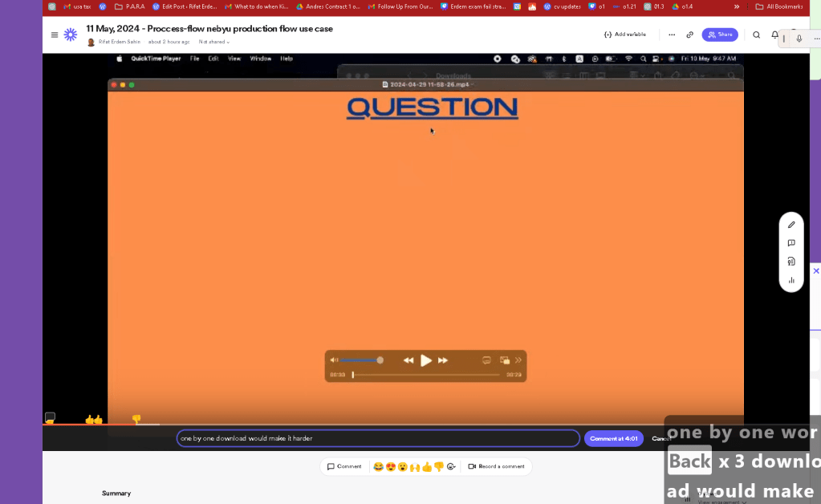Open the Help menu in QuickTime

point(287,59)
